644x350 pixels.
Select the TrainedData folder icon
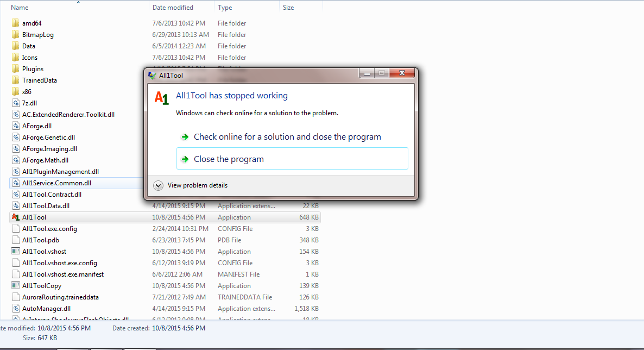(16, 80)
